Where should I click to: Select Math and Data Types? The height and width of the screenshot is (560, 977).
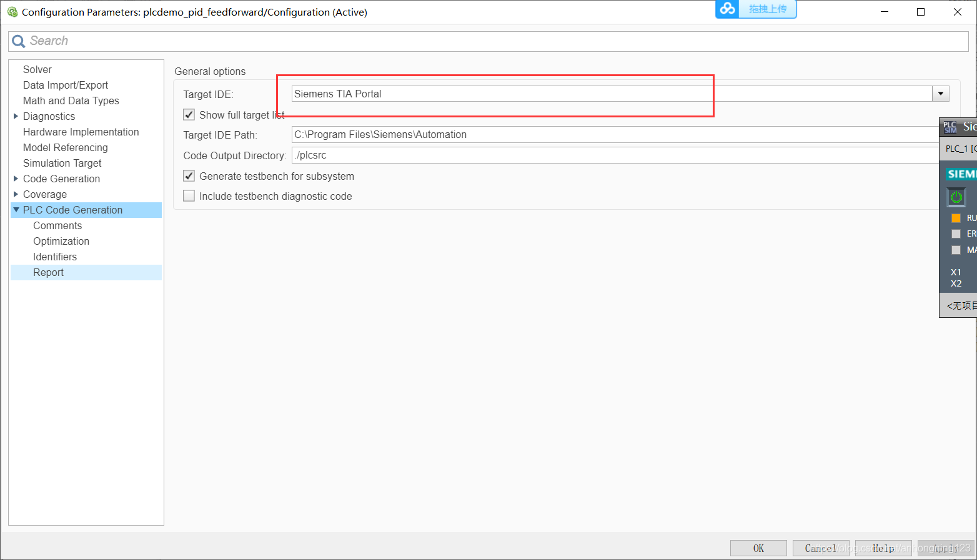click(71, 101)
